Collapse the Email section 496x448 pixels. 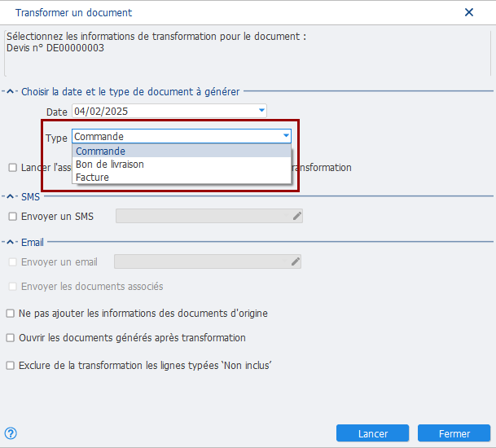click(x=11, y=242)
